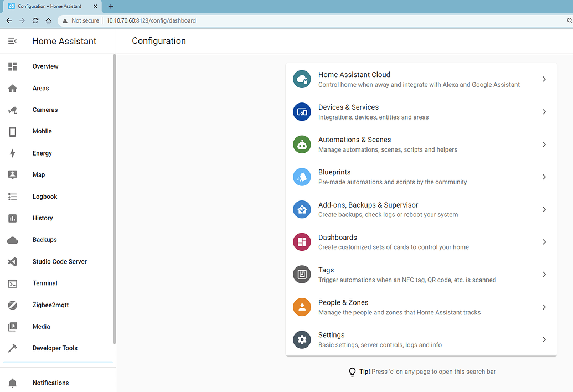This screenshot has width=573, height=392.
Task: Click 'Manage automations, scenes, scripts and helpers' text
Action: 388,150
